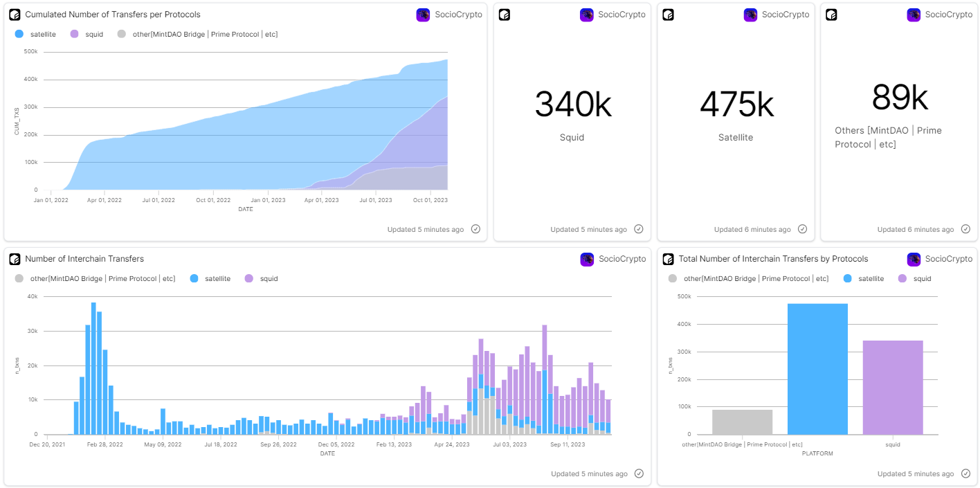
Task: Click the checkmark status icon on the Others 89k card
Action: 965,229
